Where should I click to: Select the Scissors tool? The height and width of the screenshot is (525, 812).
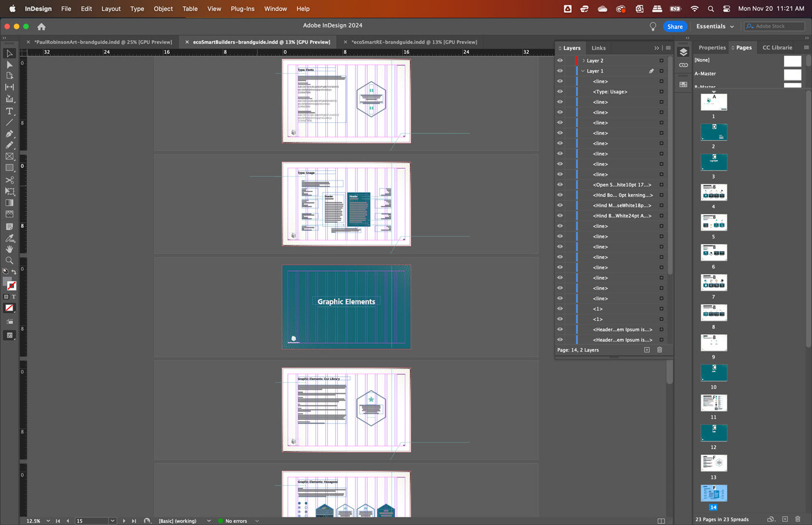9,180
